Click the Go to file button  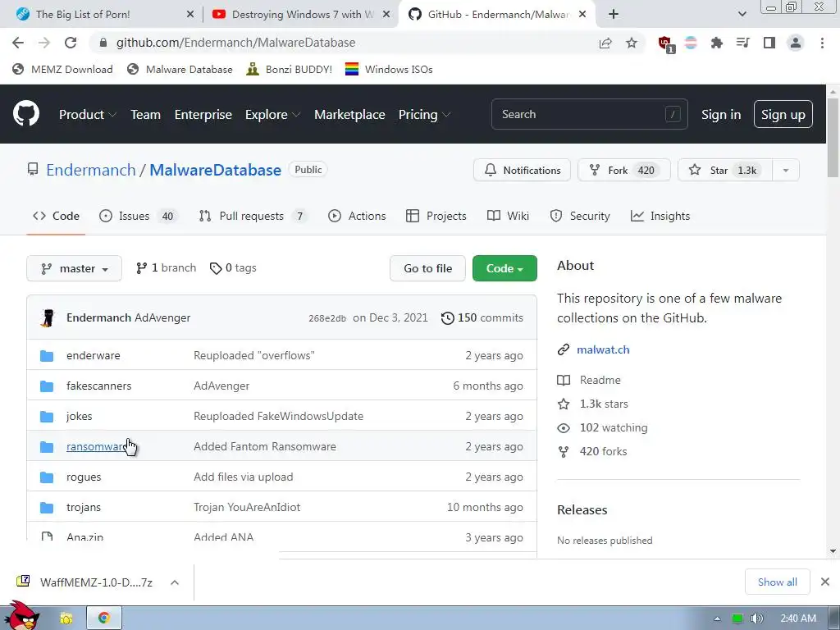tap(427, 268)
